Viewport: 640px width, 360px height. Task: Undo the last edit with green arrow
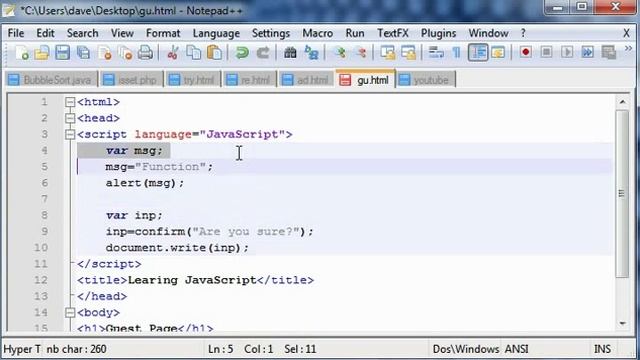click(x=242, y=53)
